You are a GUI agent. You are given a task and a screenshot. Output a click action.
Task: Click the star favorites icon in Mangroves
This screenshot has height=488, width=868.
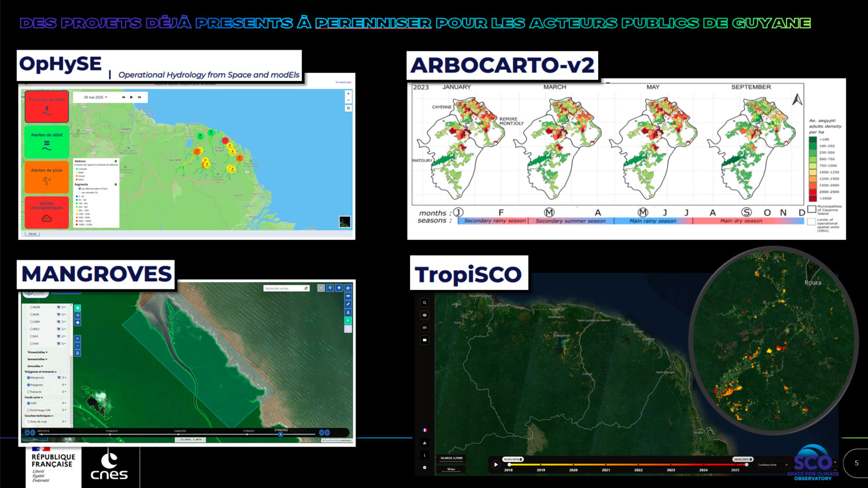[x=339, y=288]
